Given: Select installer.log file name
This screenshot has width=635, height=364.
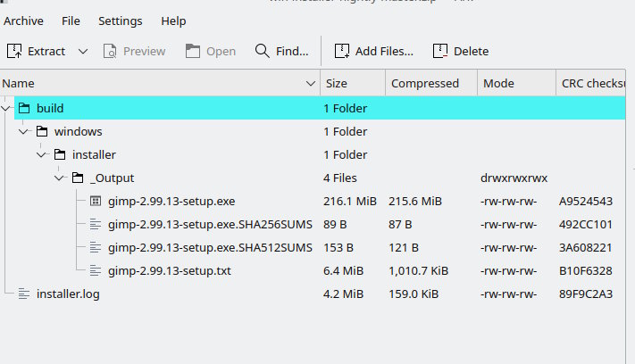Looking at the screenshot, I should (68, 294).
